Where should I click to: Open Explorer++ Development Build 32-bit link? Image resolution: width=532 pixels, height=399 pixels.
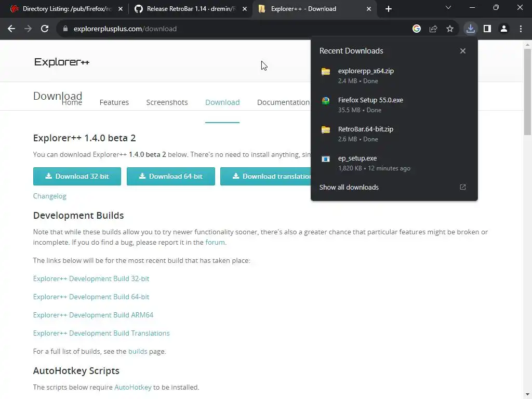(91, 278)
